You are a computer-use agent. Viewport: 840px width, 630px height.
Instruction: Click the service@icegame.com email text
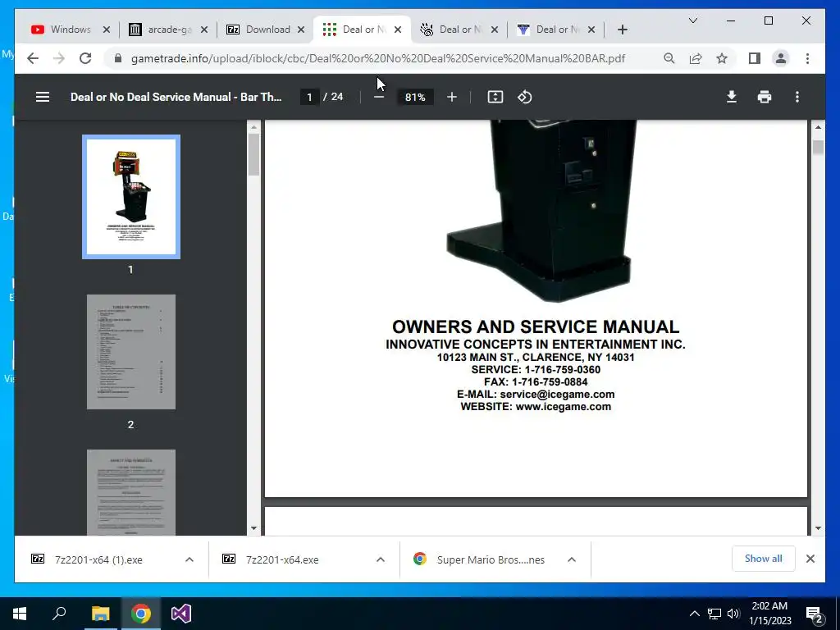pos(557,395)
